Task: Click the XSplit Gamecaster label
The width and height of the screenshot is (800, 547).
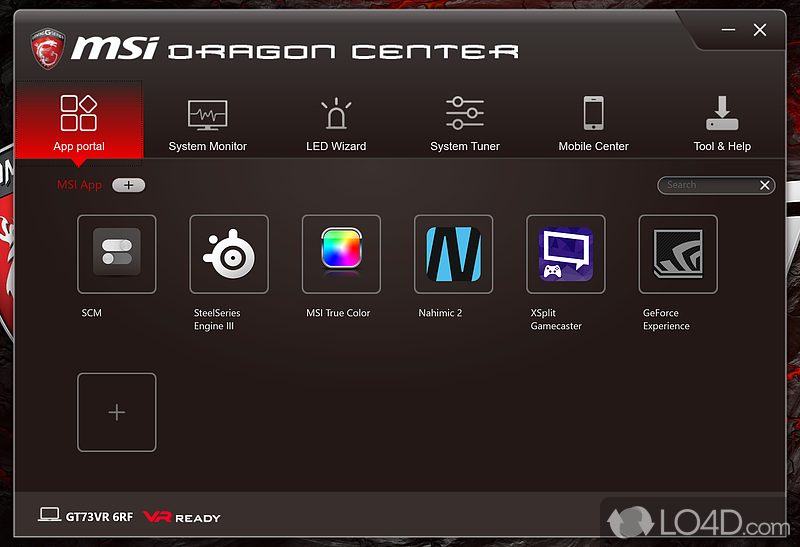Action: 556,319
